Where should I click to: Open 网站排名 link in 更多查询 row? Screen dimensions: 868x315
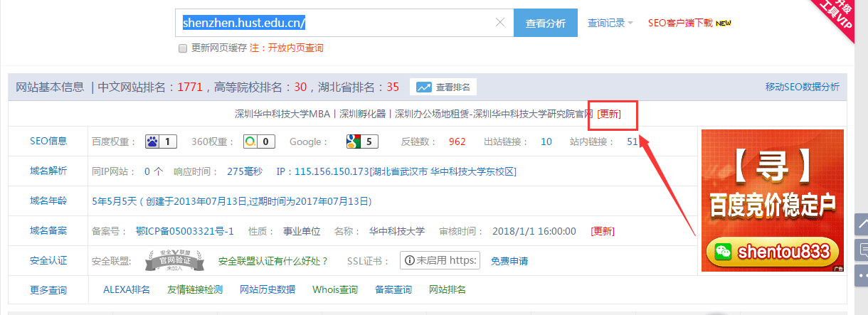tap(448, 289)
